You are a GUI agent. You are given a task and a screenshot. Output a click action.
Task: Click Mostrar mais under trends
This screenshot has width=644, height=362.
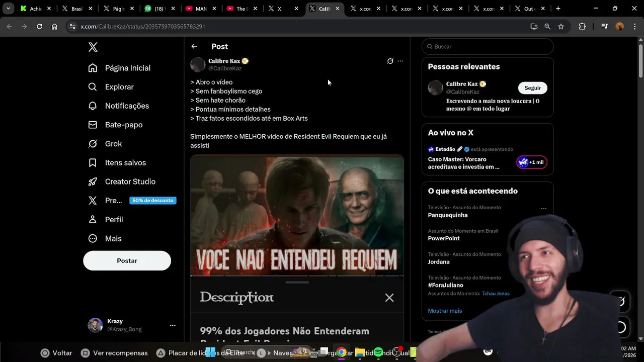click(x=445, y=311)
